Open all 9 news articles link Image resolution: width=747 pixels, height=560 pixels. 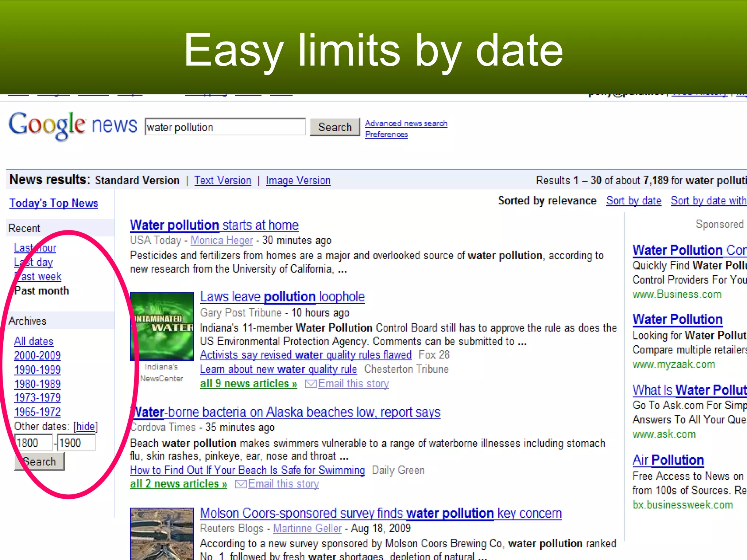pyautogui.click(x=248, y=384)
